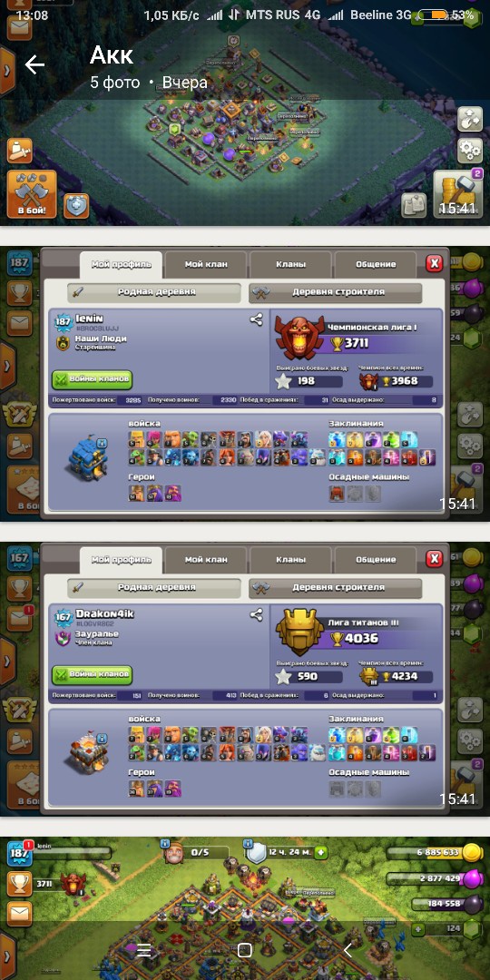Image resolution: width=490 pixels, height=980 pixels.
Task: Tap the Android home button
Action: 245,951
